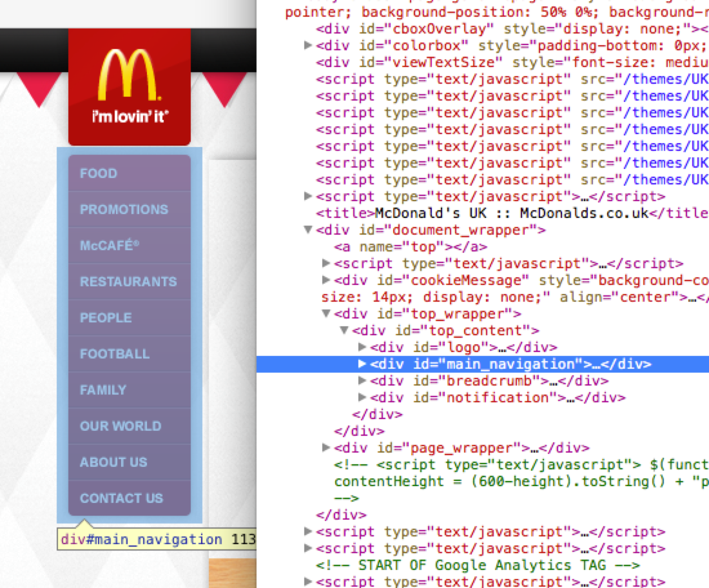Select the title element row
Screen dimensions: 709x588
pyautogui.click(x=512, y=213)
